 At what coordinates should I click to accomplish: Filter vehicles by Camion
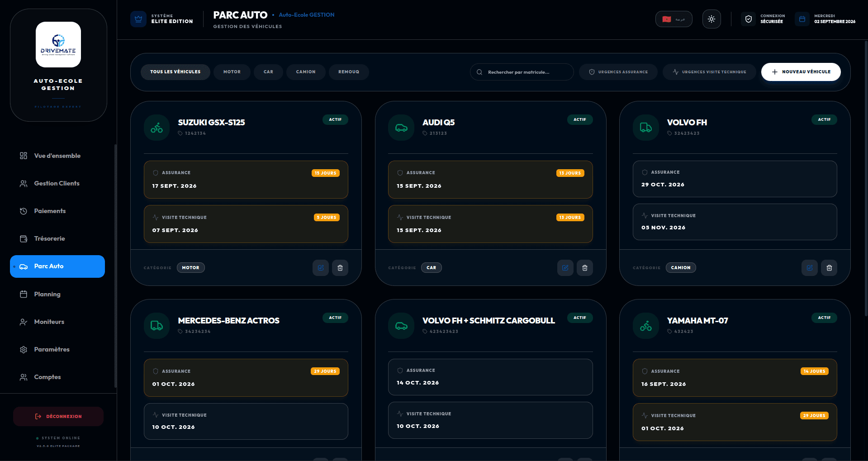click(x=306, y=72)
